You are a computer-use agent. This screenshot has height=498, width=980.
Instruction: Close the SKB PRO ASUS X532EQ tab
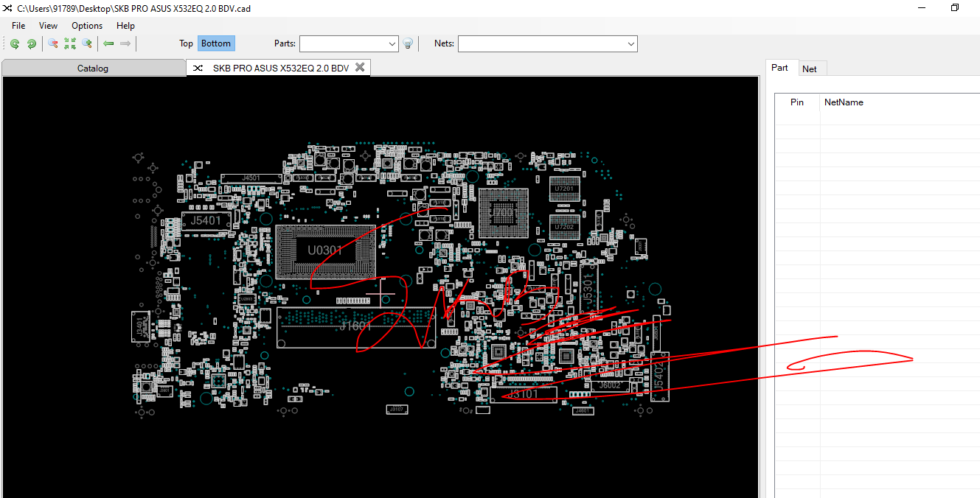tap(360, 67)
